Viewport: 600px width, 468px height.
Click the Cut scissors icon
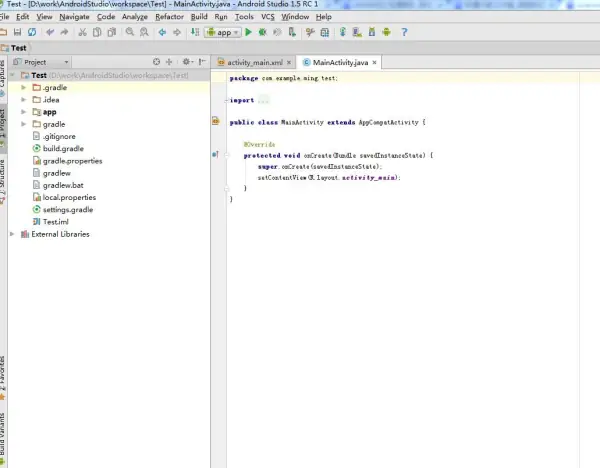82,32
